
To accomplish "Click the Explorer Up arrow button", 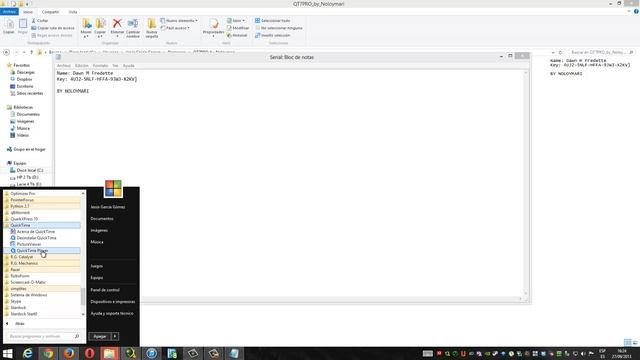I will 31,52.
